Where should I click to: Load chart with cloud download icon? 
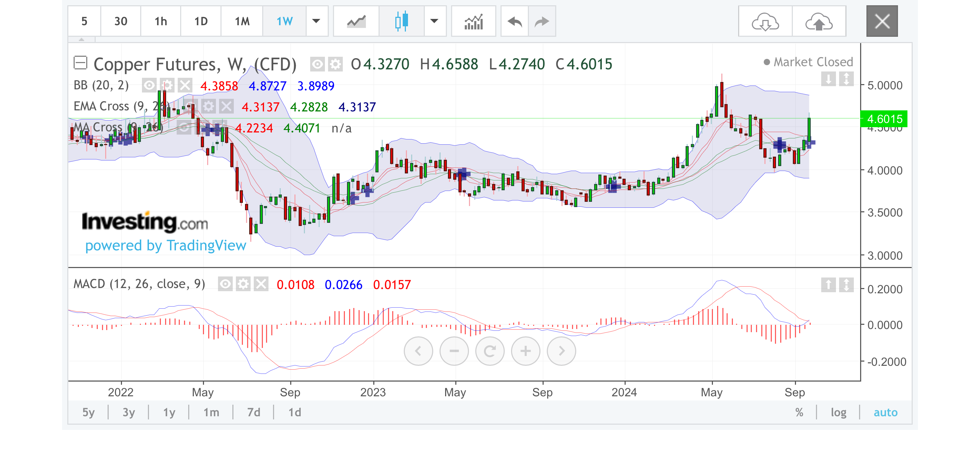coord(765,21)
